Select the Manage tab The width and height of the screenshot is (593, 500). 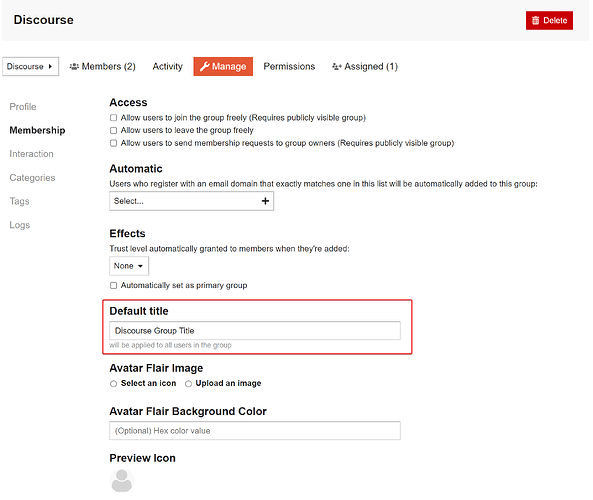tap(223, 67)
